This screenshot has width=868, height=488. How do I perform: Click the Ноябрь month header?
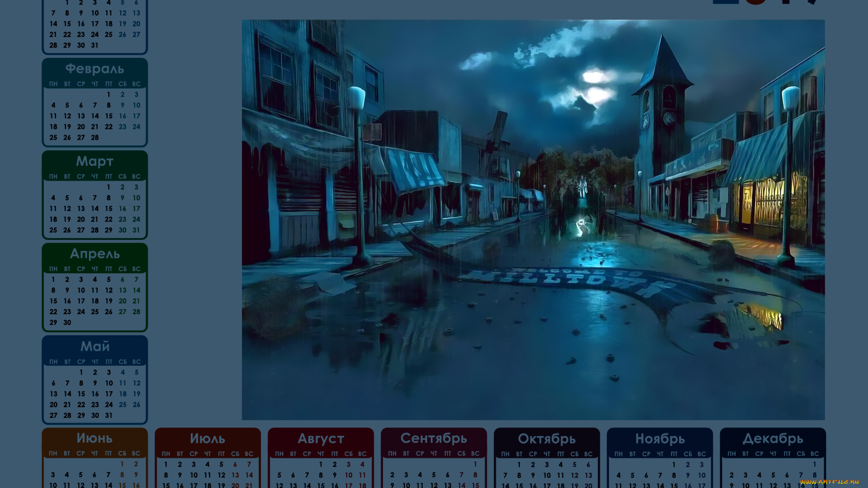pyautogui.click(x=660, y=439)
